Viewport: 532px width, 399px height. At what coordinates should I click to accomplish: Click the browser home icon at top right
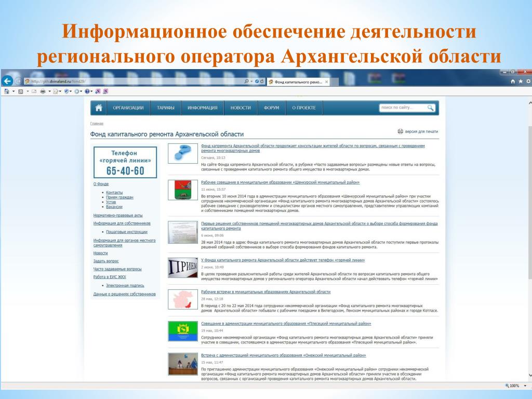[x=513, y=82]
